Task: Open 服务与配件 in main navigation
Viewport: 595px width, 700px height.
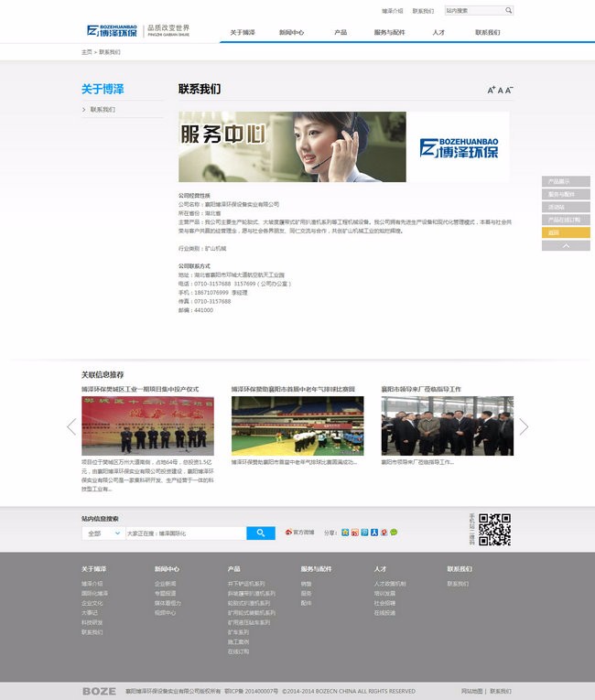Action: [x=390, y=32]
